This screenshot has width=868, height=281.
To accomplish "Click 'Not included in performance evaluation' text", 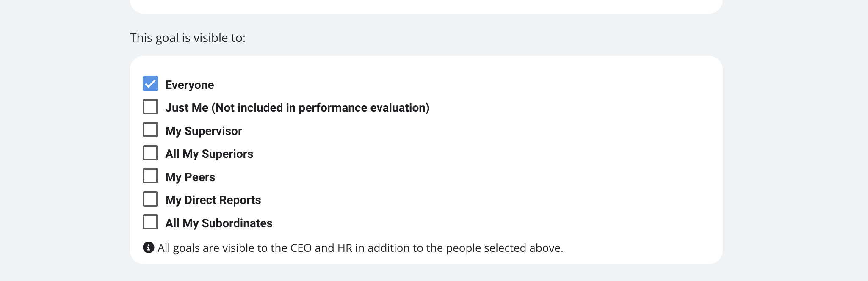I will (321, 108).
